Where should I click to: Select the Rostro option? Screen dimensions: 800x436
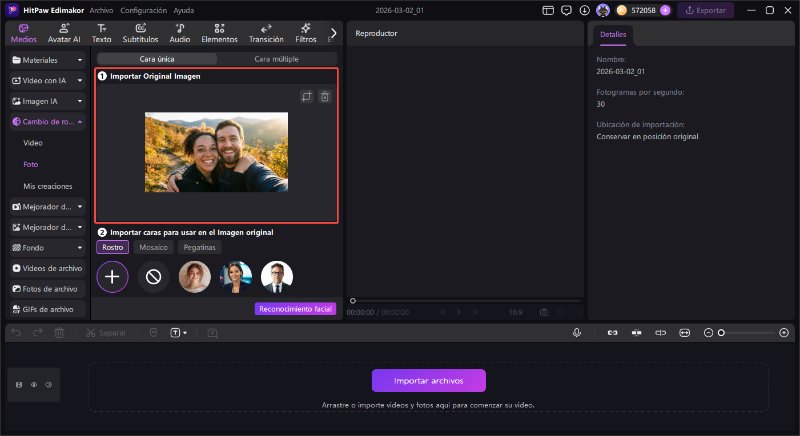(x=112, y=247)
